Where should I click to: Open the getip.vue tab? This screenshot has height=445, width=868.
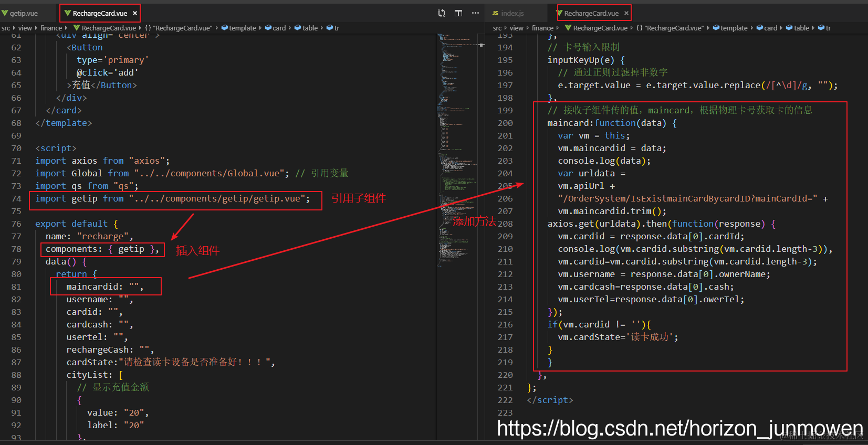(x=24, y=13)
